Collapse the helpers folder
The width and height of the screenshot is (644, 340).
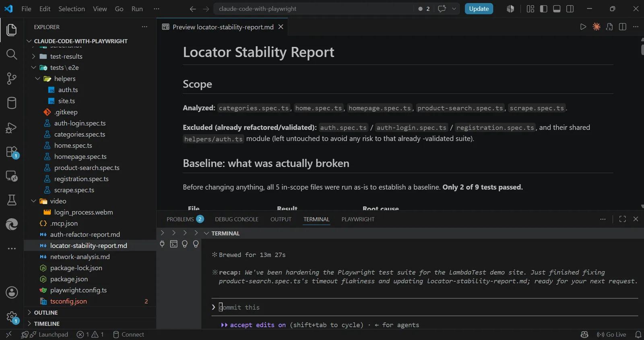37,78
